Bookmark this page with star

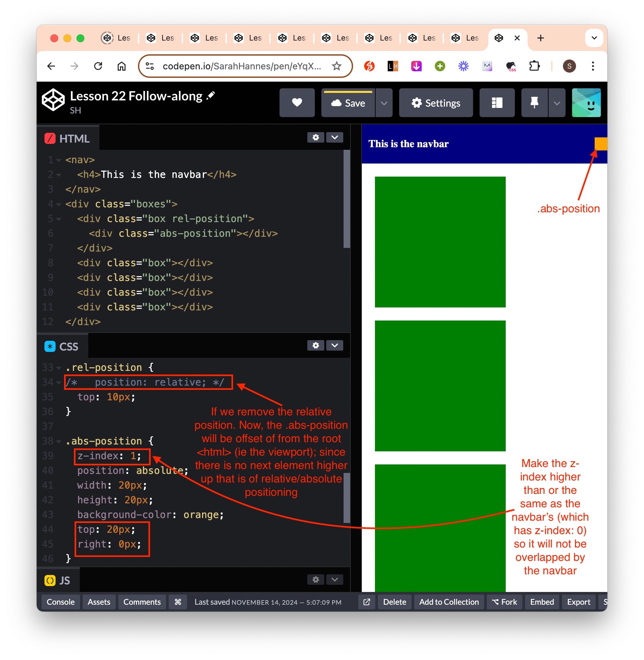tap(336, 66)
